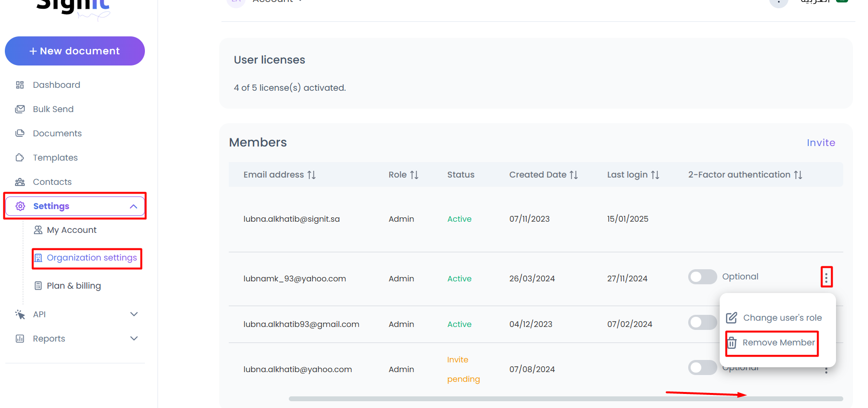The height and width of the screenshot is (408, 868).
Task: Click the Bulk Send envelope icon
Action: pos(20,109)
